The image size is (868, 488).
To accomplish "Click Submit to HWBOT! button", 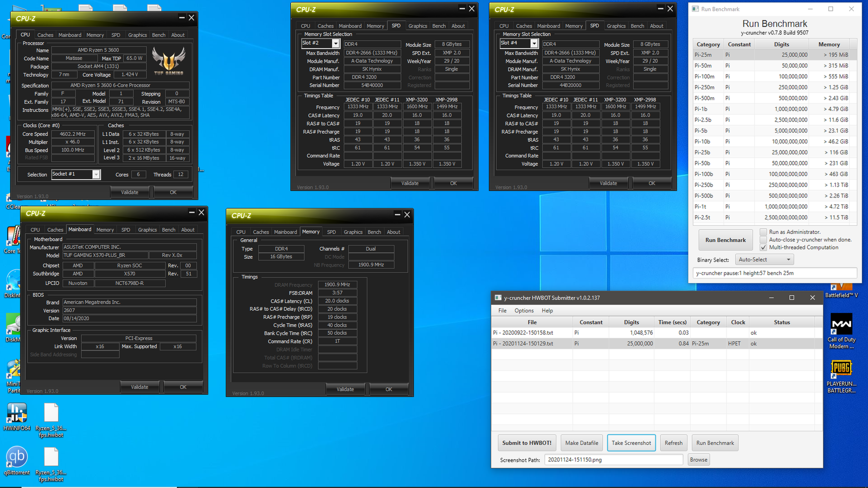I will (x=527, y=443).
